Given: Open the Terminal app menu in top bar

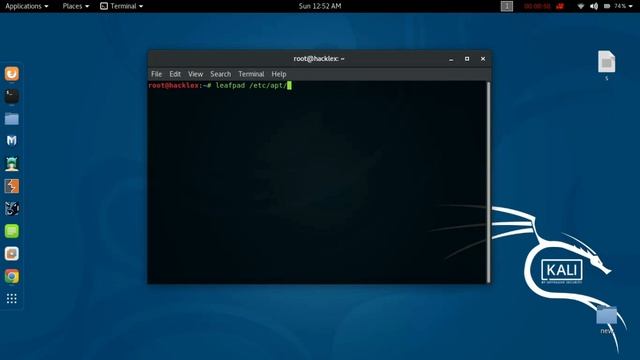Looking at the screenshot, I should tap(122, 6).
